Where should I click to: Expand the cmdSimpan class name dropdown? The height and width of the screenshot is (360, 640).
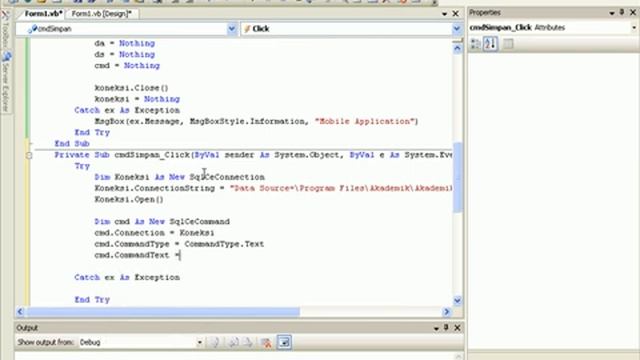pos(231,29)
